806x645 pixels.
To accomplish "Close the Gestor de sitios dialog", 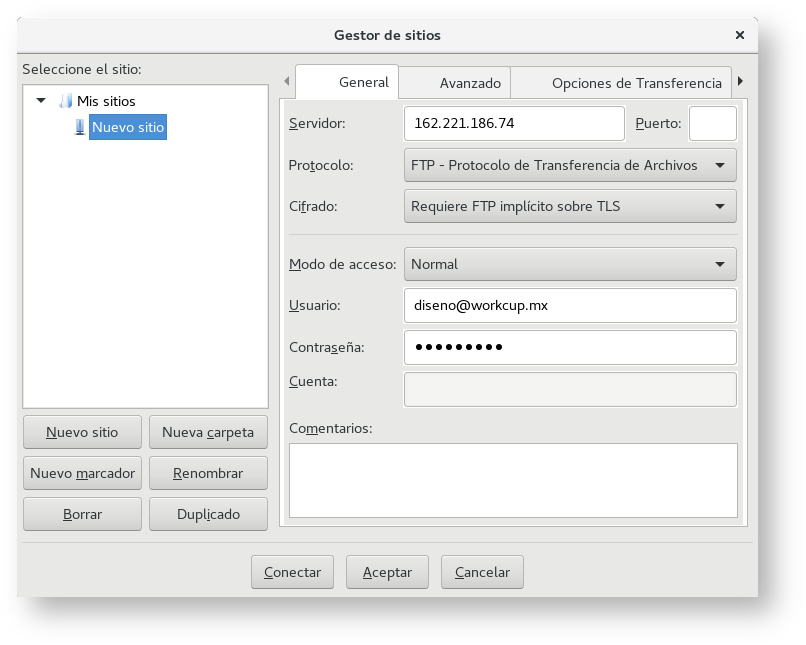I will pos(739,35).
